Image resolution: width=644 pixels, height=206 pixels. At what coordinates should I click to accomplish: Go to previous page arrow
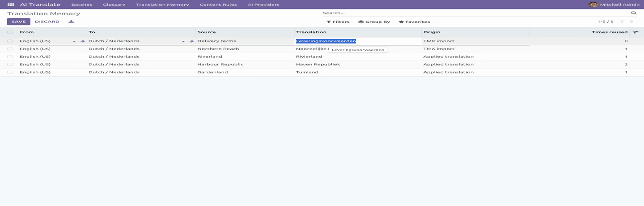coord(622,21)
